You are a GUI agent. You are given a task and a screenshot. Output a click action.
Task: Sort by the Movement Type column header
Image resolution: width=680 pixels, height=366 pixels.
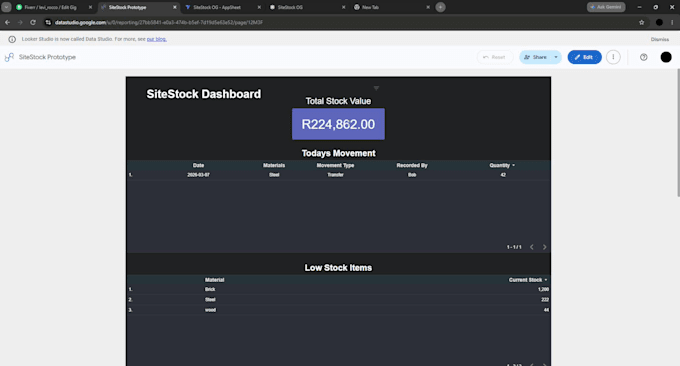click(x=335, y=165)
